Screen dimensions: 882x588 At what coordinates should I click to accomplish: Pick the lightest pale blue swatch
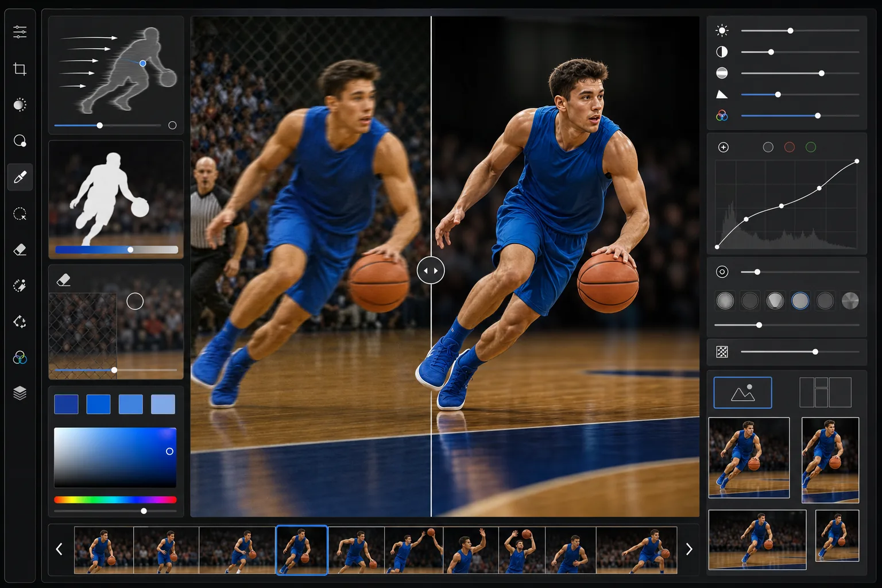click(163, 404)
